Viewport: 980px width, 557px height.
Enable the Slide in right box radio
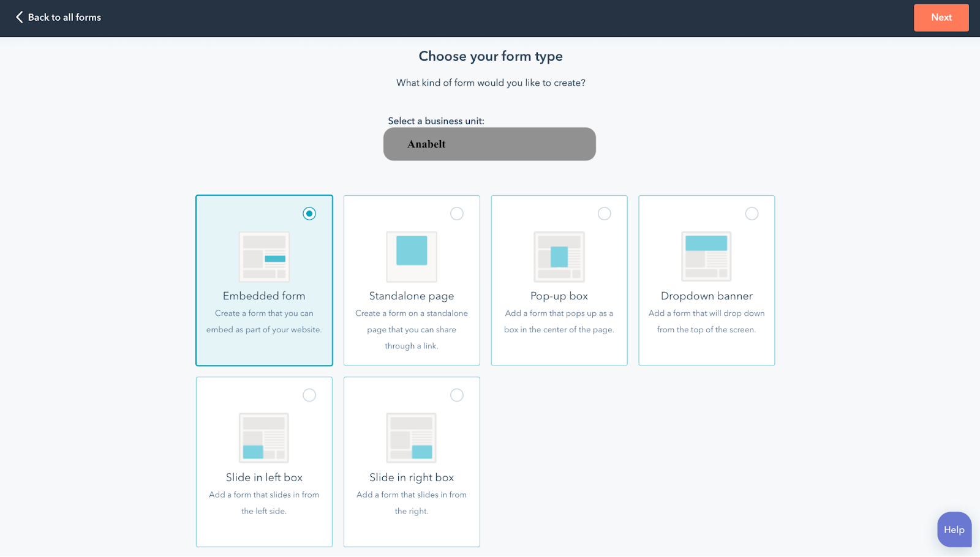pyautogui.click(x=457, y=395)
